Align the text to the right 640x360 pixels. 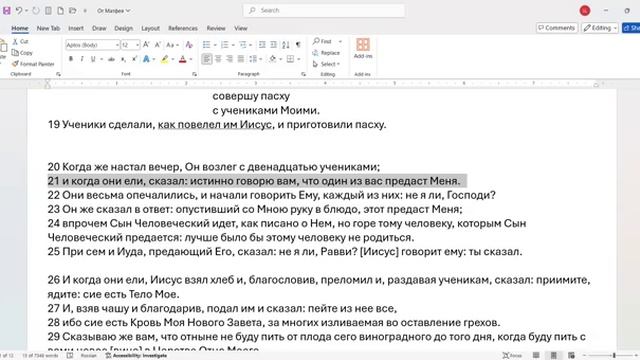(x=230, y=59)
